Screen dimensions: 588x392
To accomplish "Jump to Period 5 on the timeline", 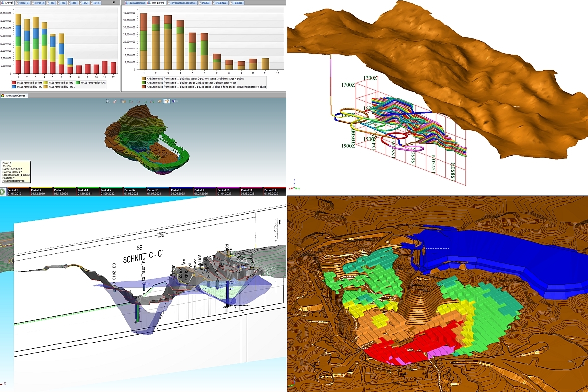I will pos(112,192).
